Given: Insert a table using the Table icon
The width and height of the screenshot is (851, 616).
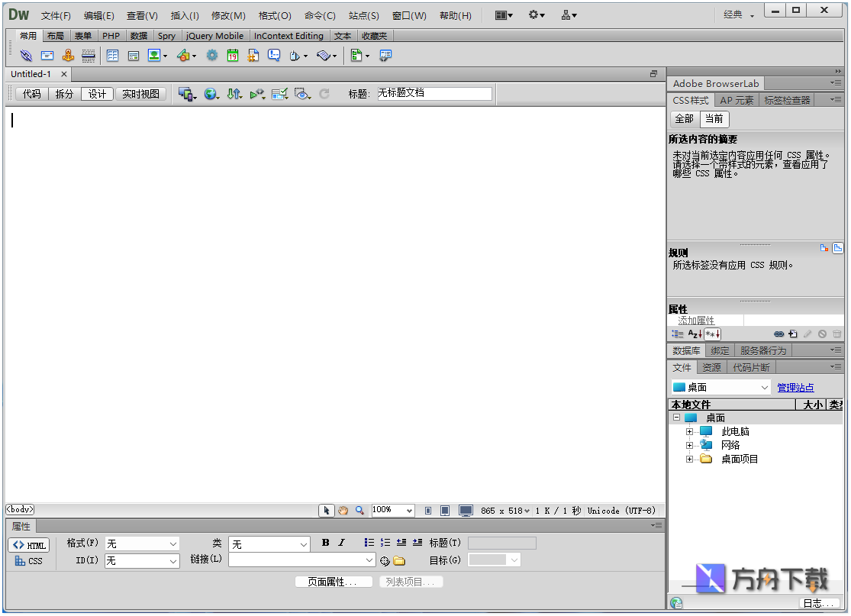Looking at the screenshot, I should [112, 56].
